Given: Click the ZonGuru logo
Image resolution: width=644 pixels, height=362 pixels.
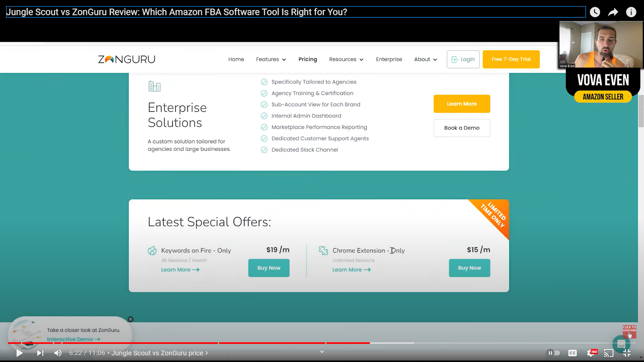Looking at the screenshot, I should [127, 59].
